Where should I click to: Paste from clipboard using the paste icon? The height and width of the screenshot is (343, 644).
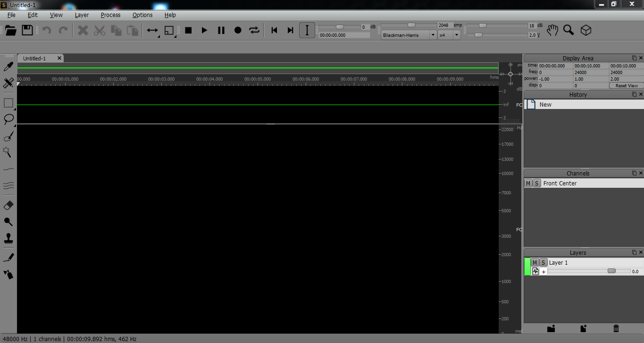tap(133, 30)
